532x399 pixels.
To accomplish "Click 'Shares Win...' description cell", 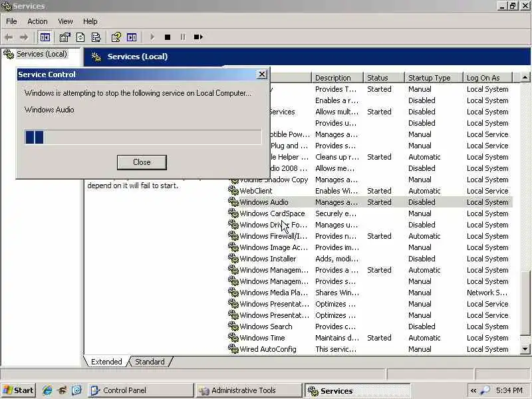I will pyautogui.click(x=336, y=293).
